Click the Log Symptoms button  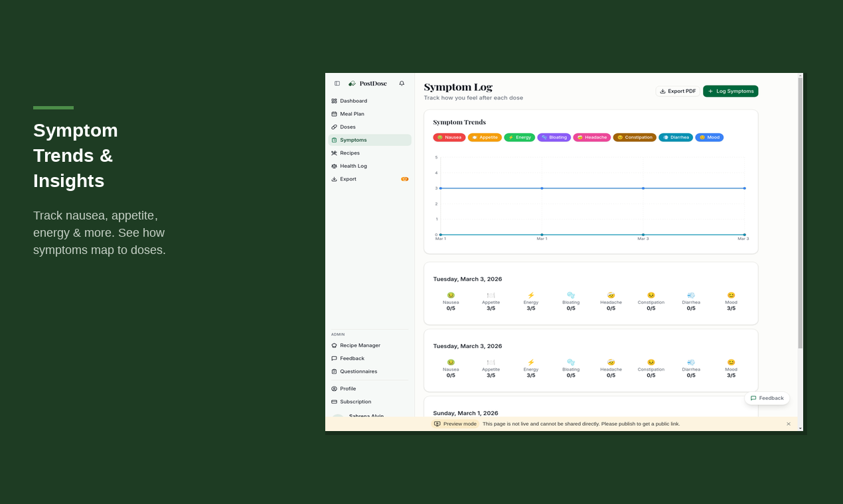[x=731, y=91]
